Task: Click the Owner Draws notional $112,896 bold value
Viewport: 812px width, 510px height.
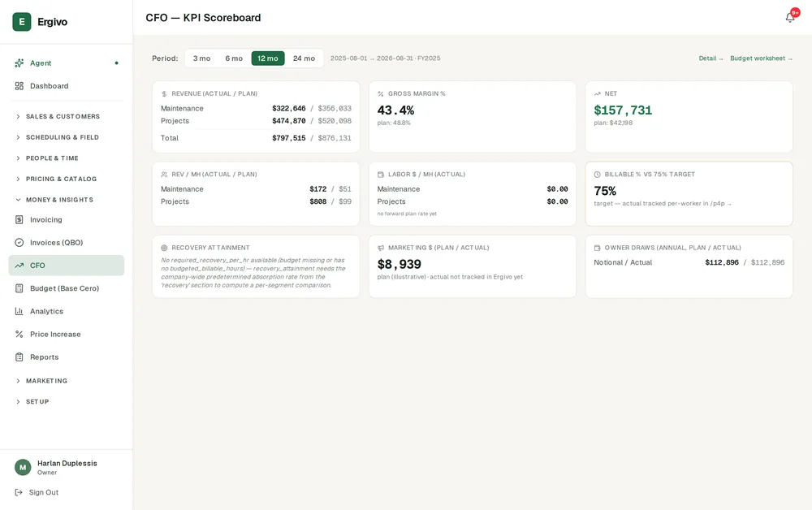Action: point(722,262)
